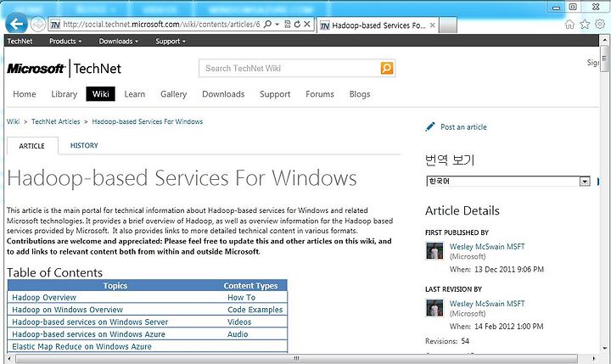The width and height of the screenshot is (611, 364).
Task: Click the horizontal scrollbar thumb
Action: (296, 358)
